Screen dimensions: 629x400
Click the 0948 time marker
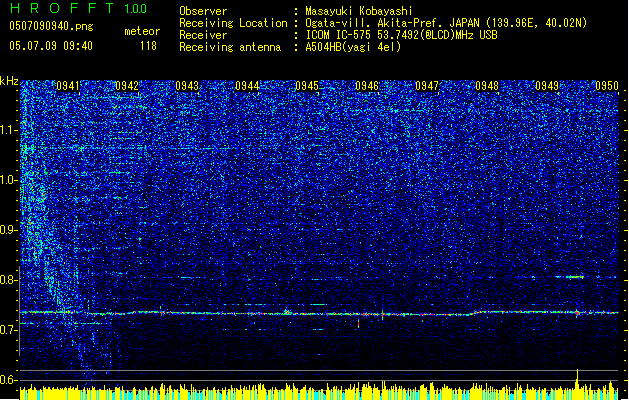487,85
